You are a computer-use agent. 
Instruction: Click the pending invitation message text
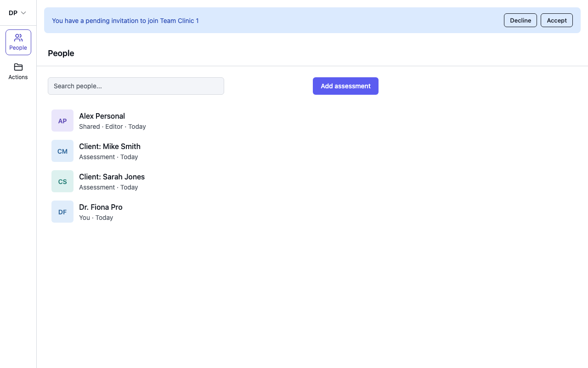coord(125,21)
